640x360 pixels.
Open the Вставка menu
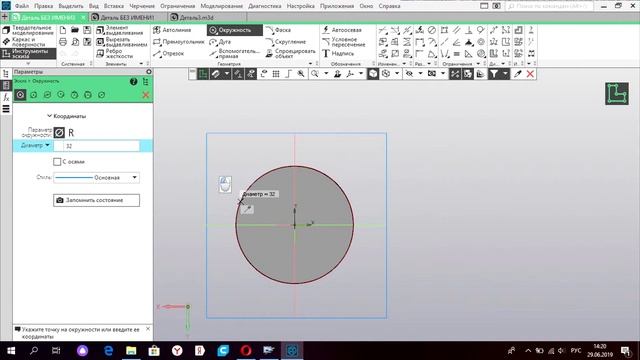pos(113,6)
